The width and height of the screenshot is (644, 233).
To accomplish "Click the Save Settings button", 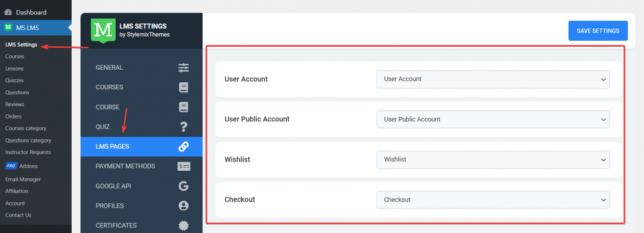I will (597, 31).
